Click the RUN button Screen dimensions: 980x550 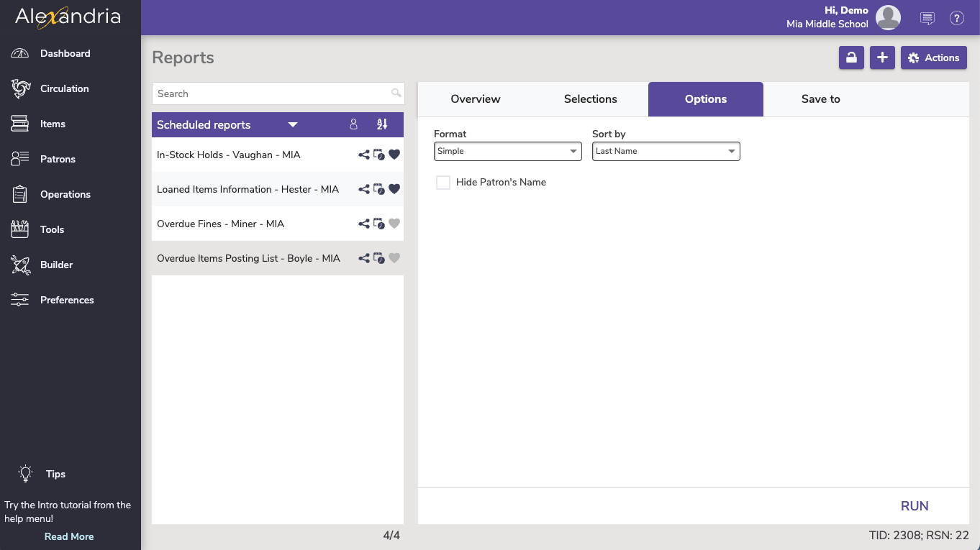914,506
